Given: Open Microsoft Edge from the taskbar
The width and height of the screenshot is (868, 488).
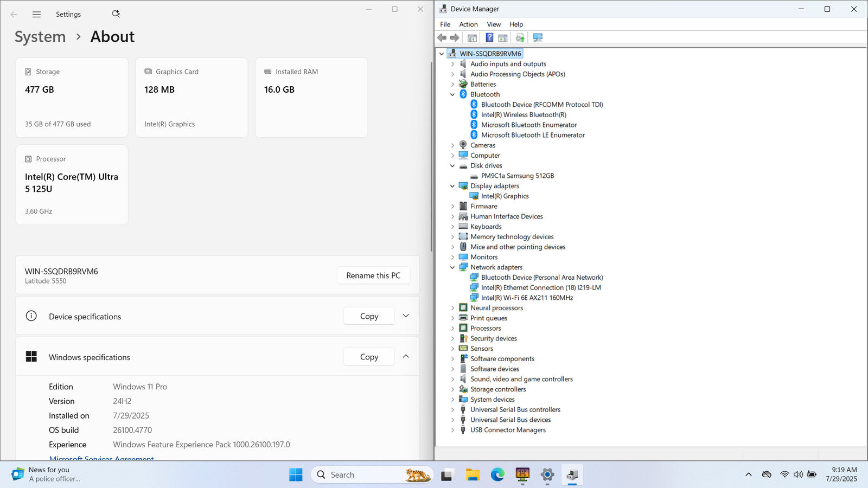Looking at the screenshot, I should (497, 474).
